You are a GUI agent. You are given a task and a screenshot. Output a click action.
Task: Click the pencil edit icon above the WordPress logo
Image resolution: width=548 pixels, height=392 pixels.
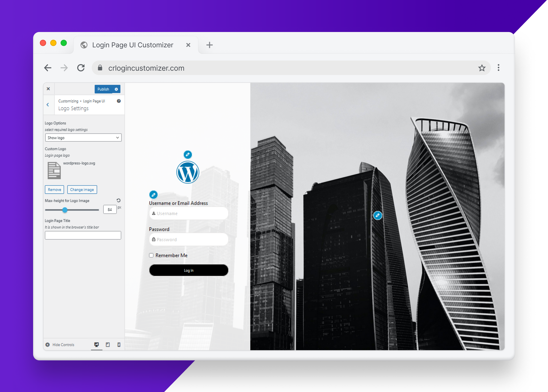(x=188, y=155)
